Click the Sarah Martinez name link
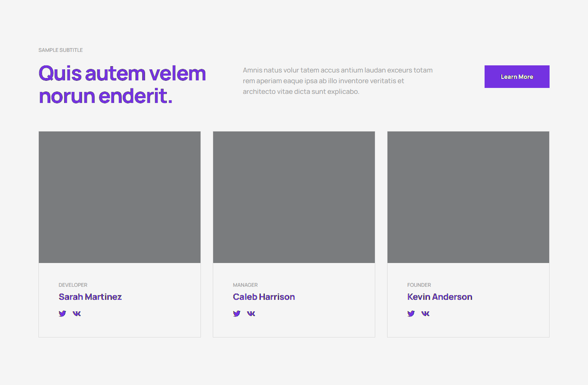This screenshot has width=588, height=385. 90,297
